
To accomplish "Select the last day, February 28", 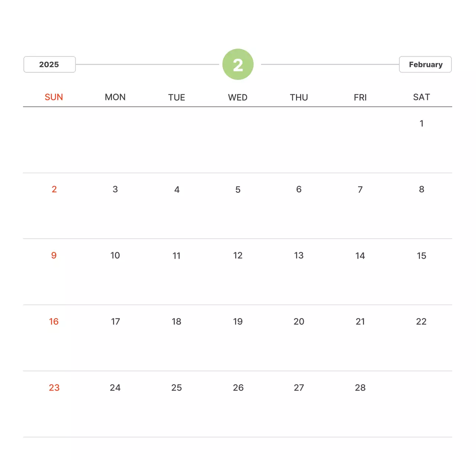I will pos(360,388).
